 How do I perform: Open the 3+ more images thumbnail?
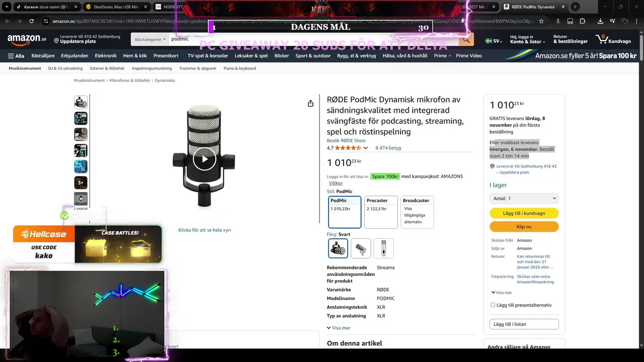tap(80, 183)
